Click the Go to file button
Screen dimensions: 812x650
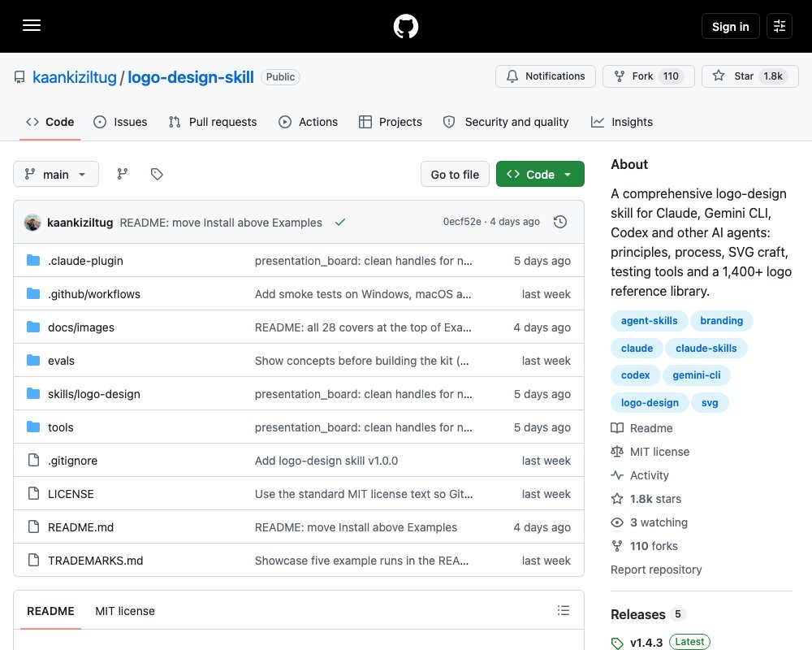455,174
